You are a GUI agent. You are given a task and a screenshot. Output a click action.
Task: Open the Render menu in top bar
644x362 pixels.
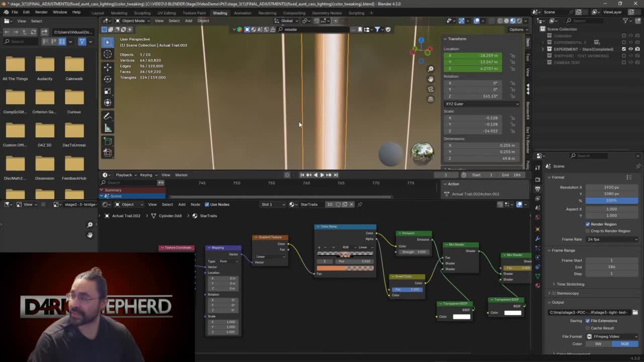pos(41,12)
